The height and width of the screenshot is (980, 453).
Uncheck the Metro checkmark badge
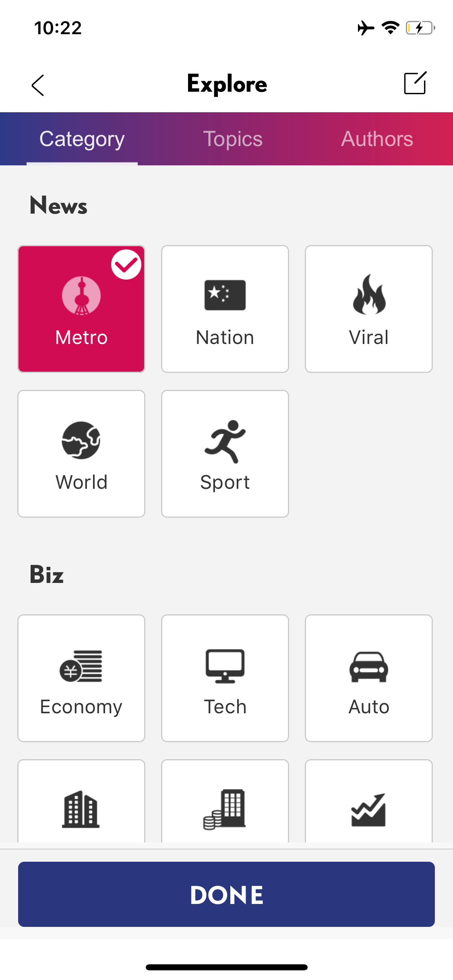126,265
